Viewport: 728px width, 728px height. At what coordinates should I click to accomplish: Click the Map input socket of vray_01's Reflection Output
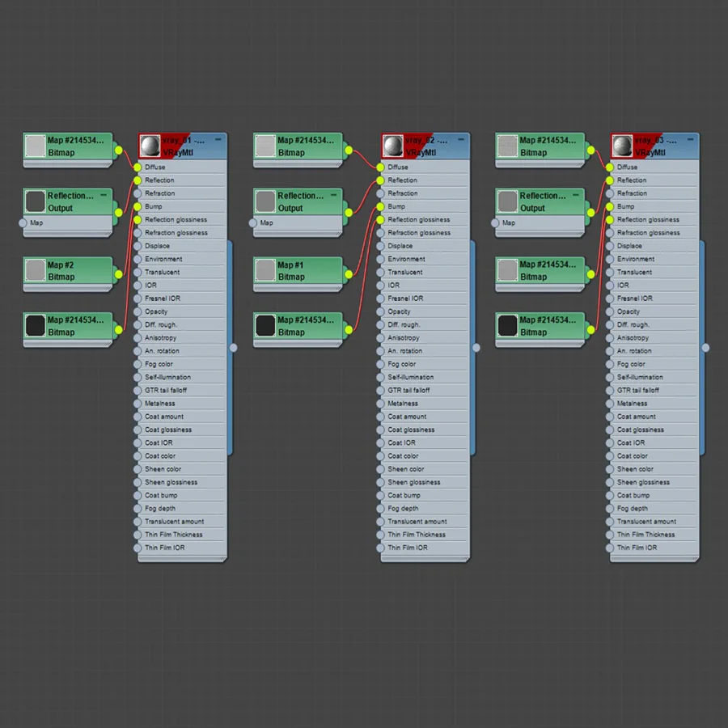23,223
